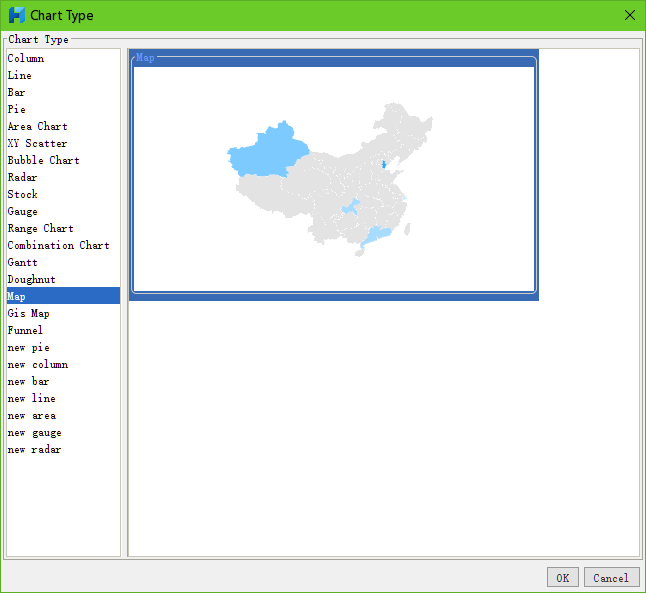Viewport: 646px width, 593px height.
Task: Pick new area chart type
Action: click(x=63, y=415)
